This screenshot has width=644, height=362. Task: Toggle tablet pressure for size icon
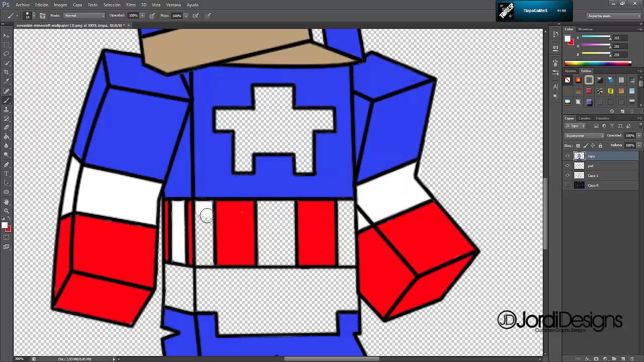tap(208, 16)
